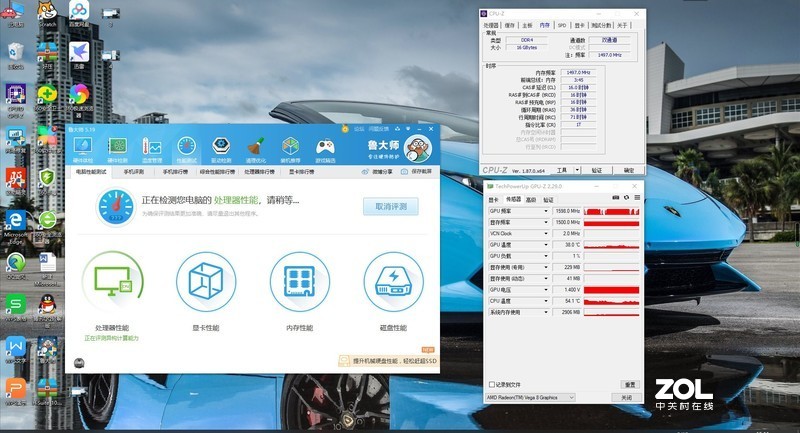Open GPU-Z hamburger menu icon
The image size is (800, 433).
(x=637, y=198)
